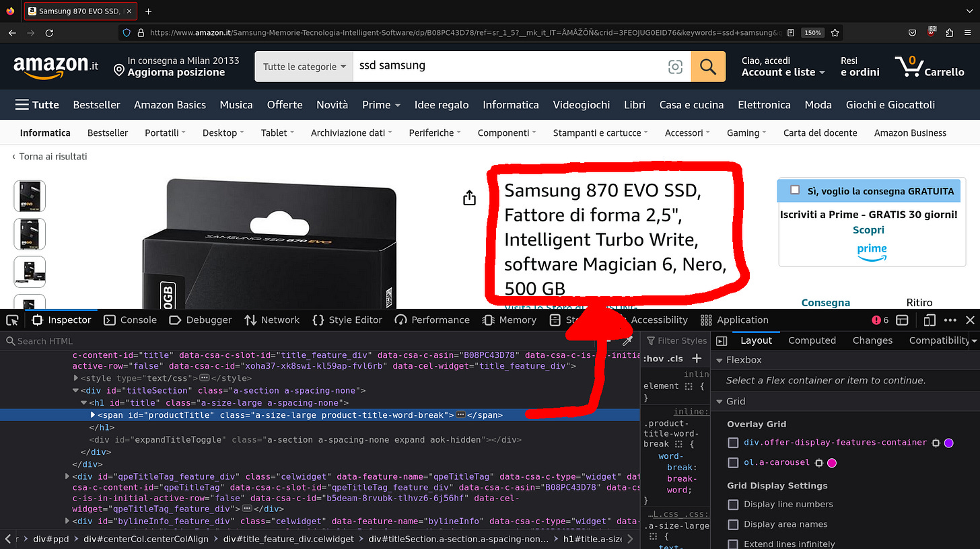Tick the free delivery 'Sì, voglio la consegna GRATUITA' checkbox

pyautogui.click(x=795, y=190)
